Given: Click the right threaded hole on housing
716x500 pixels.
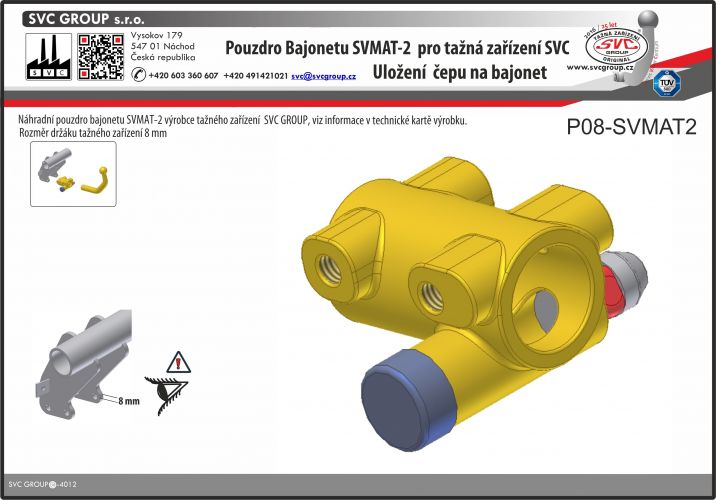Looking at the screenshot, I should [432, 298].
